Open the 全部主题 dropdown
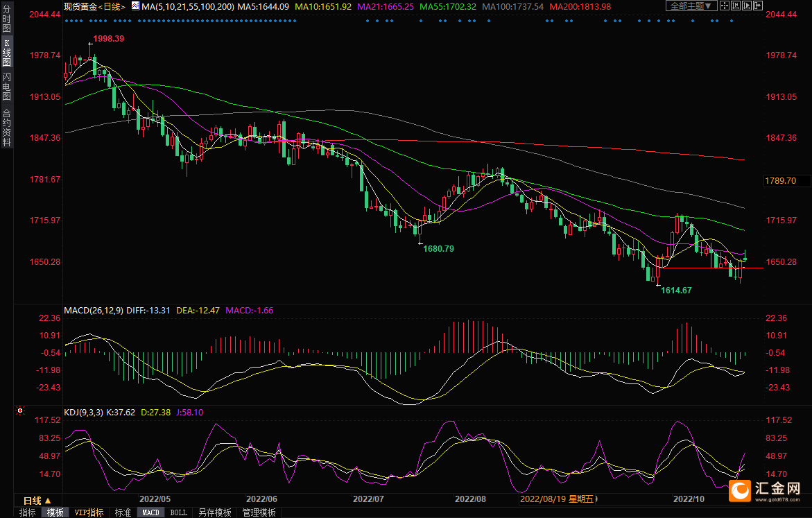This screenshot has height=518, width=812. [x=691, y=6]
